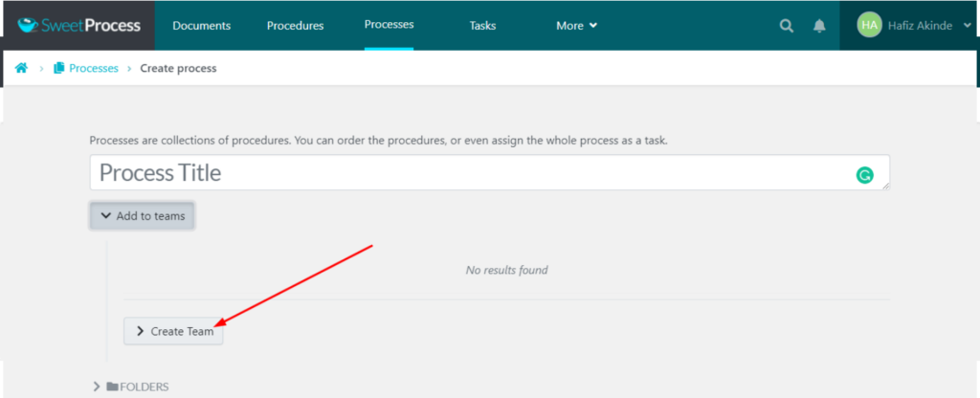Image resolution: width=980 pixels, height=398 pixels.
Task: Collapse the Add to teams section
Action: tap(143, 216)
